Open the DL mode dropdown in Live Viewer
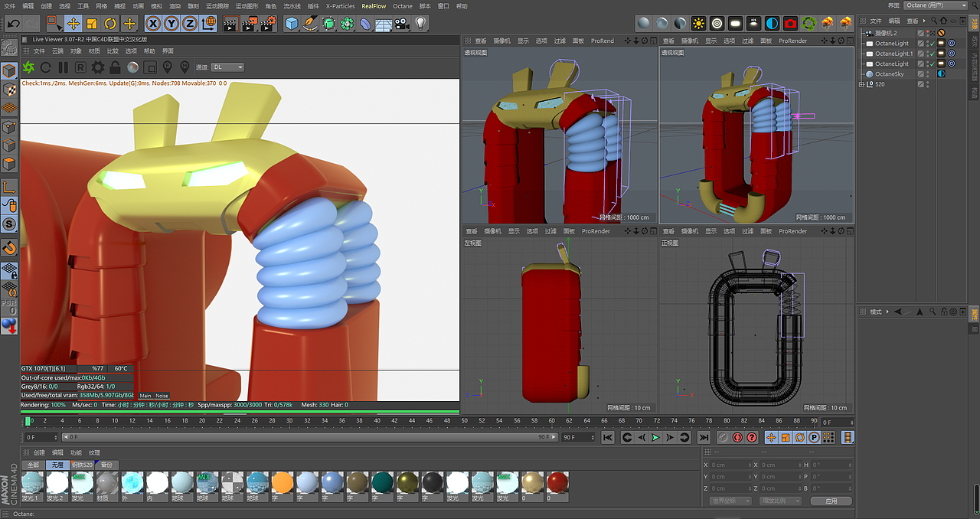 point(226,67)
